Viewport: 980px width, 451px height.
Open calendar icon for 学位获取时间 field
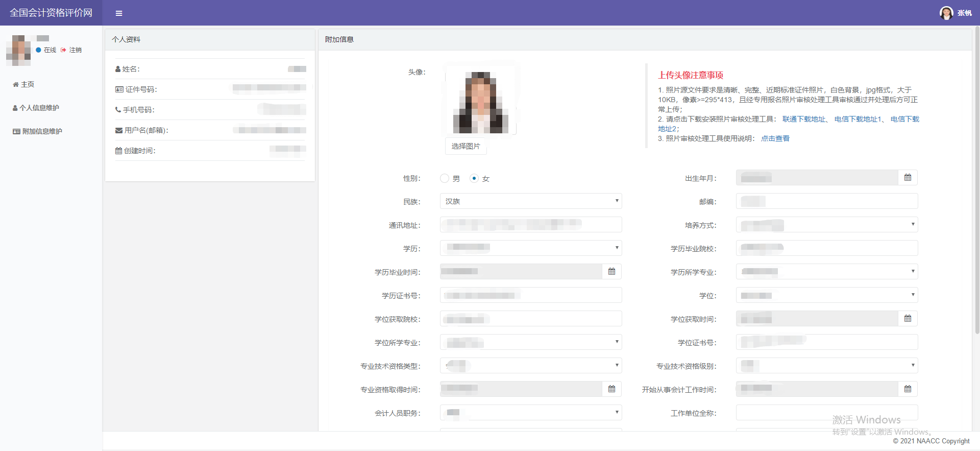tap(908, 319)
